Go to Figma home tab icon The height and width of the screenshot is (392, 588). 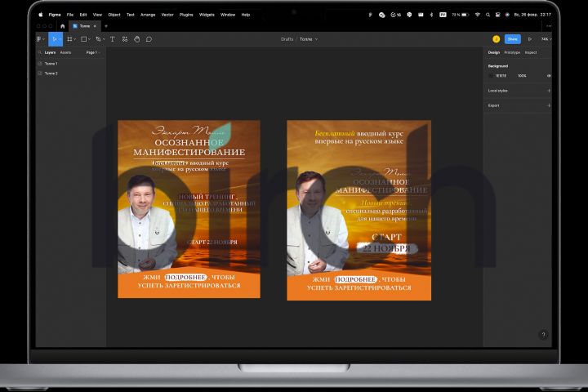[63, 26]
